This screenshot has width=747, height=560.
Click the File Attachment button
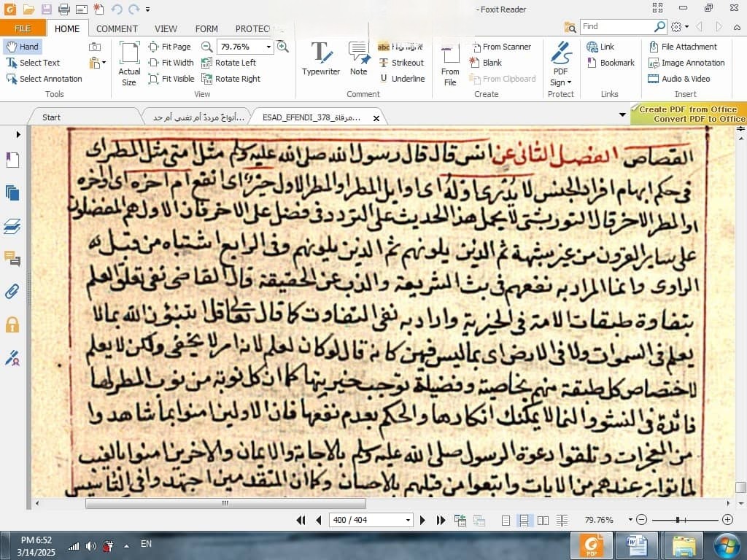click(683, 47)
